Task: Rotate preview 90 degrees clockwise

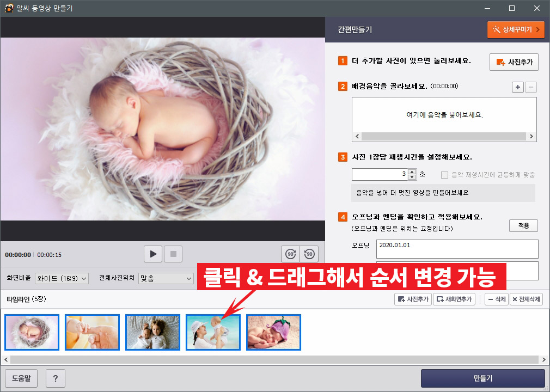Action: click(x=290, y=254)
